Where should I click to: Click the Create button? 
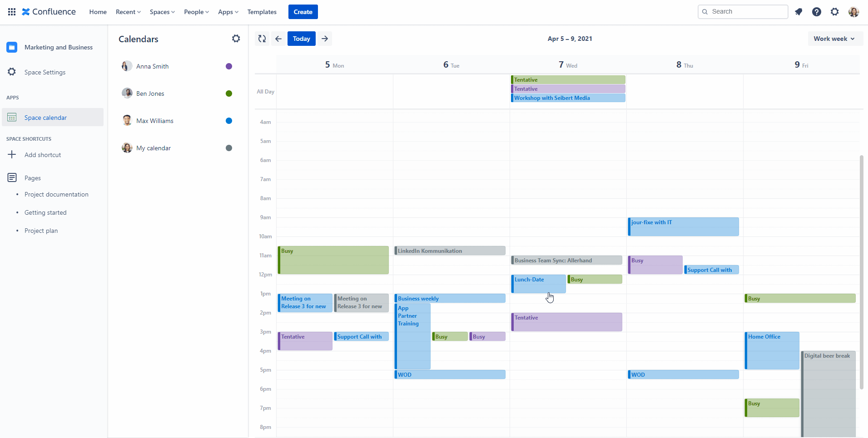tap(303, 12)
